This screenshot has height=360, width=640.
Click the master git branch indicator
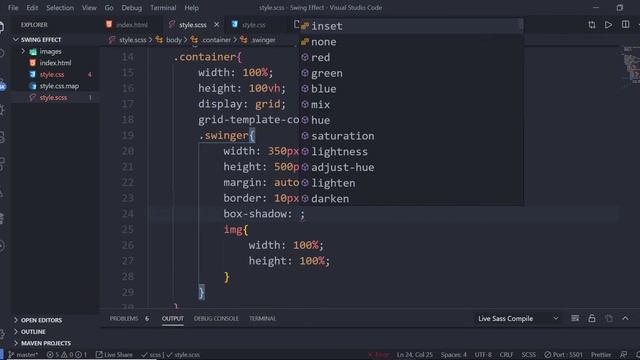[23, 355]
